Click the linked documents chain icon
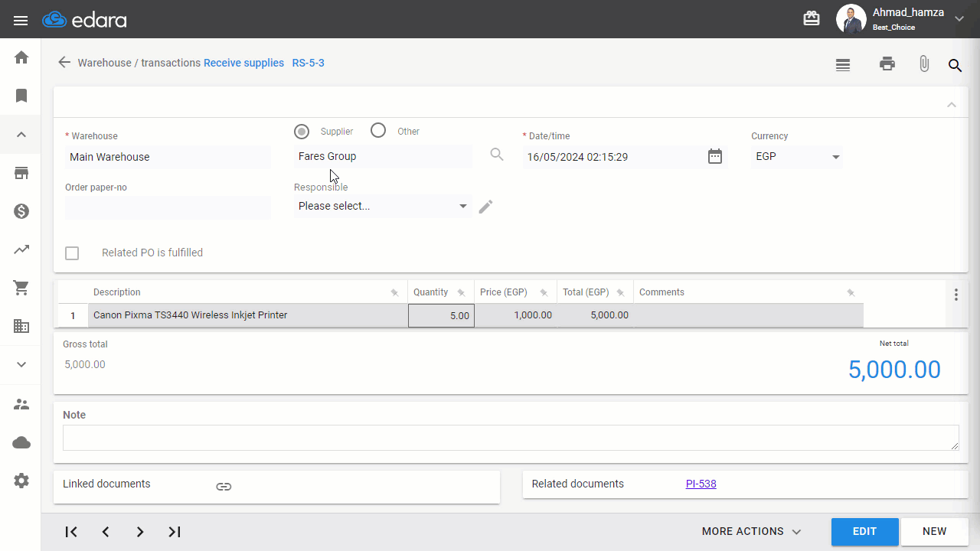The image size is (980, 551). point(224,486)
